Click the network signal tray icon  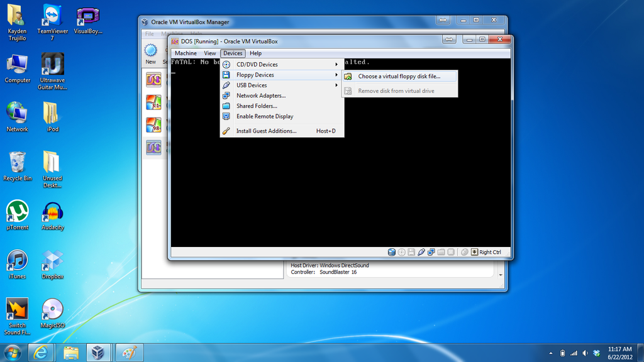[x=574, y=353]
